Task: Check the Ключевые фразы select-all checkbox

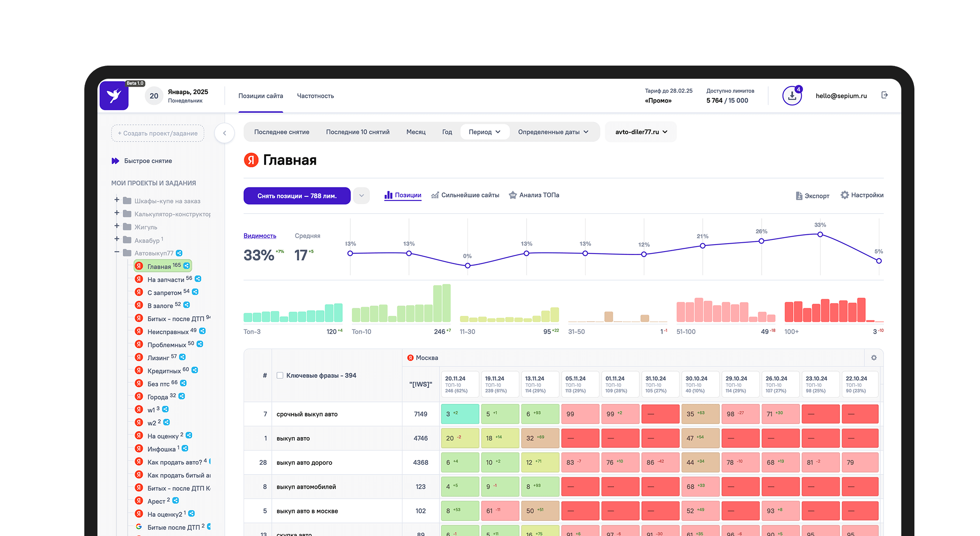Action: 280,375
